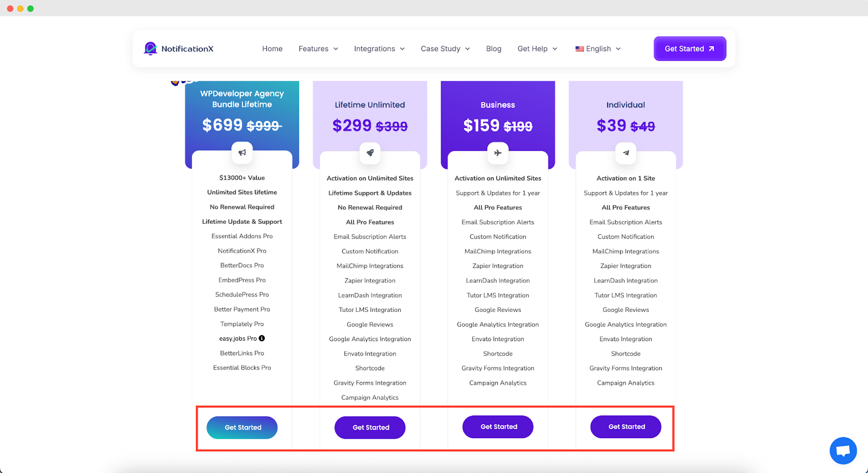This screenshot has height=473, width=868.
Task: Click 'easy.jobs Pro' feature text
Action: point(238,339)
